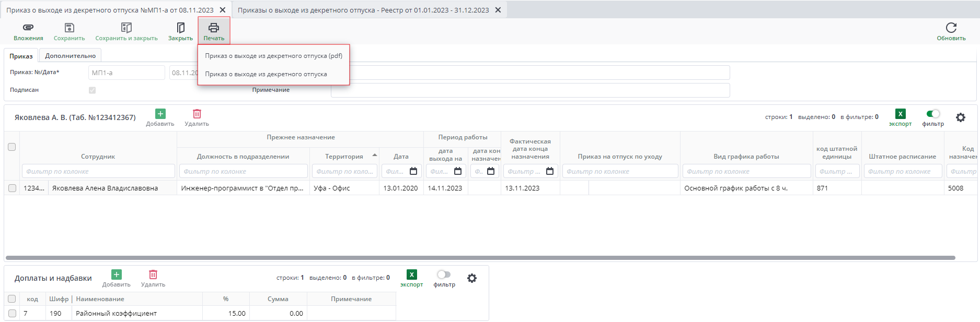Delete allowance in Доплаты и надбавки
This screenshot has height=322, width=980.
(153, 275)
